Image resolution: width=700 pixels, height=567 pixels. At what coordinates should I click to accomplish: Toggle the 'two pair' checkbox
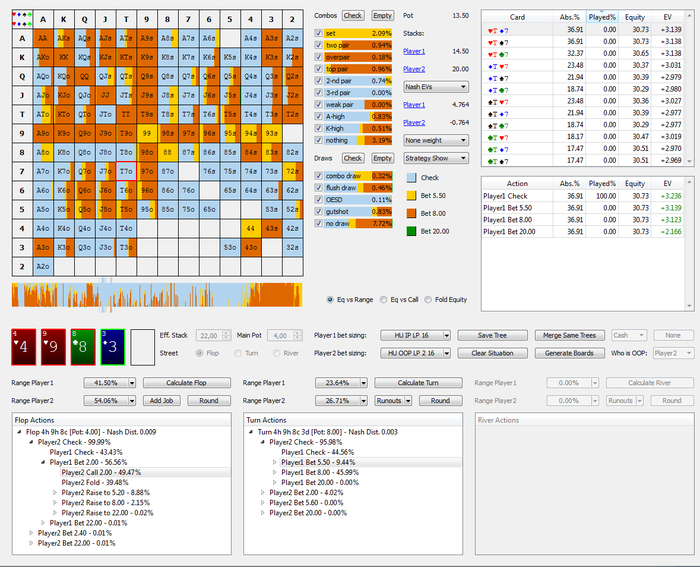point(318,45)
